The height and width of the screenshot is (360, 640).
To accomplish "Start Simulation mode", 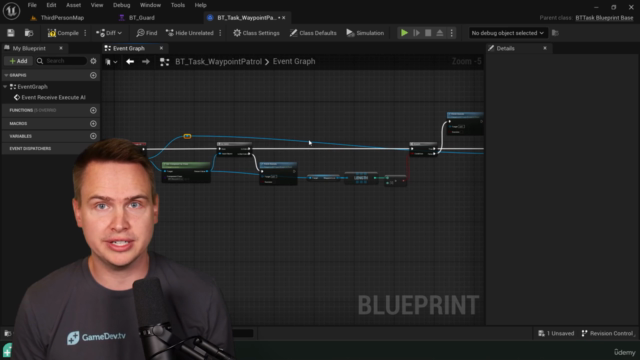I will pyautogui.click(x=365, y=33).
